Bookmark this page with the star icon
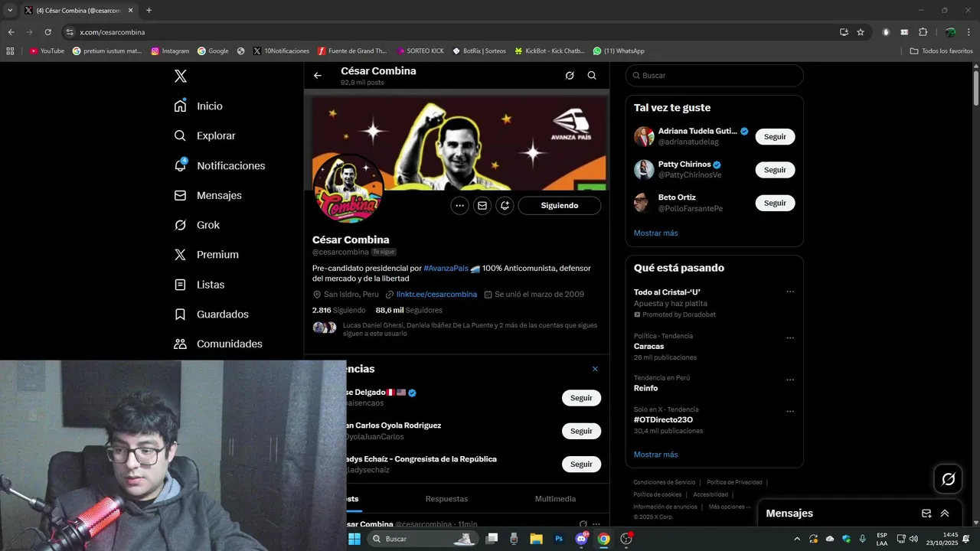 click(861, 32)
